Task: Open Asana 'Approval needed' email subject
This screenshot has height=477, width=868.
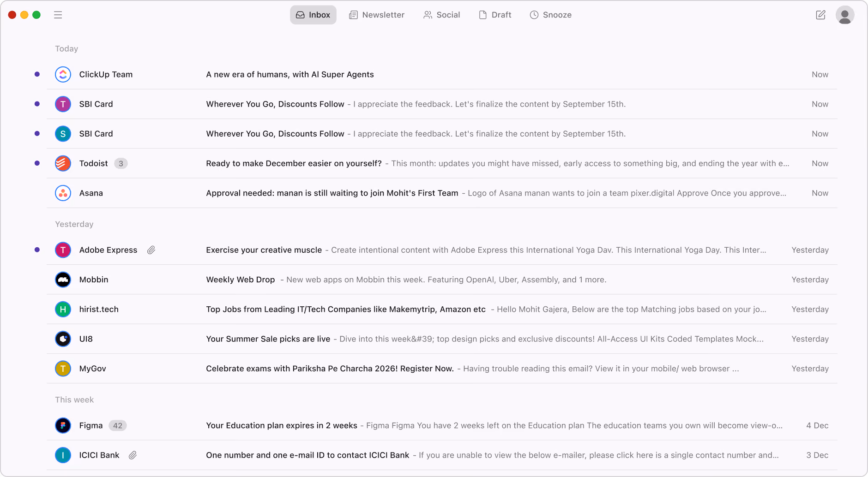Action: coord(332,193)
